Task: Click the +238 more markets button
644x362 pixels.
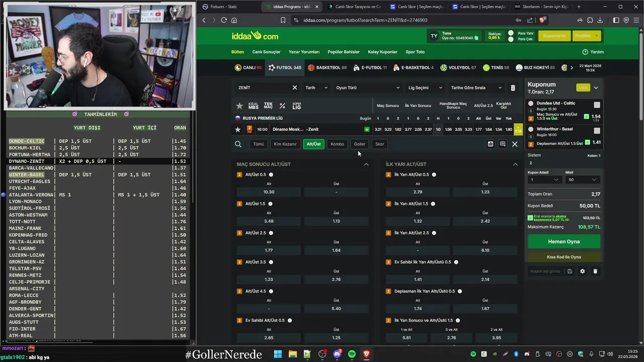Action: coord(518,129)
